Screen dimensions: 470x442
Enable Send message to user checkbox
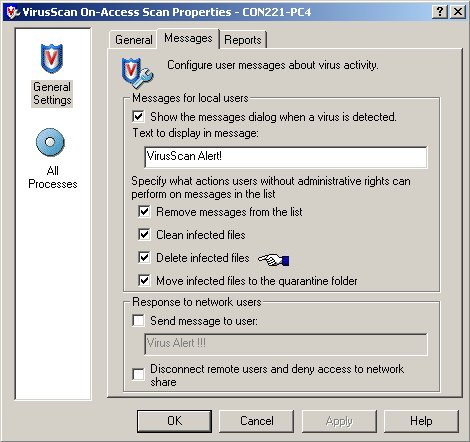click(x=138, y=320)
